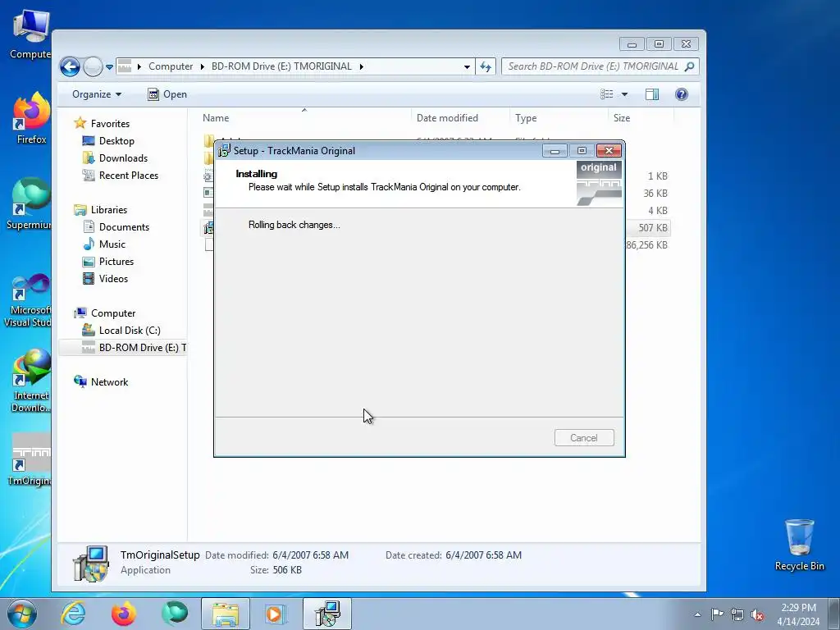This screenshot has width=840, height=630.
Task: Click the Internet Download Manager desktop shortcut
Action: click(x=31, y=381)
